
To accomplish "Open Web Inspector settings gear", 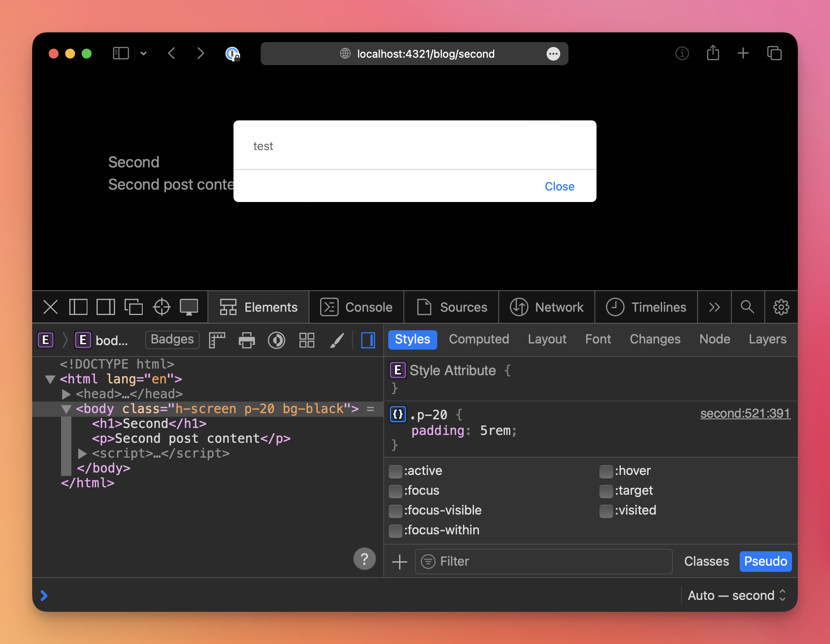I will [x=781, y=307].
